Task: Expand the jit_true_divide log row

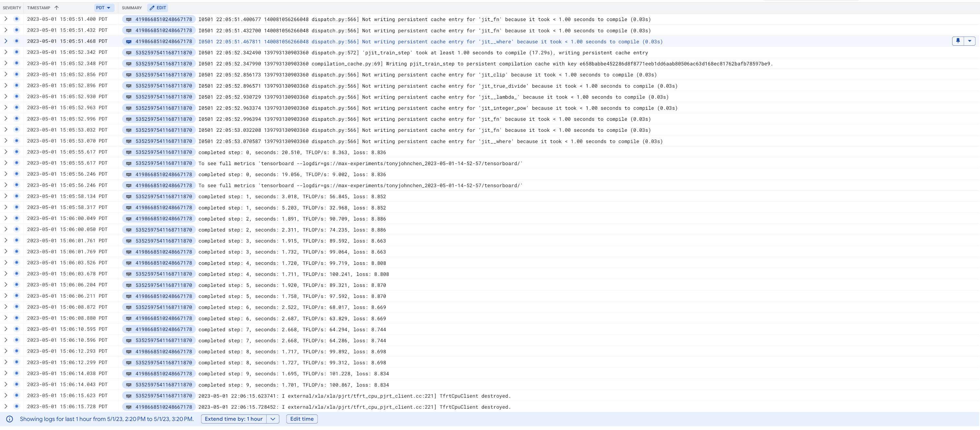Action: click(6, 85)
